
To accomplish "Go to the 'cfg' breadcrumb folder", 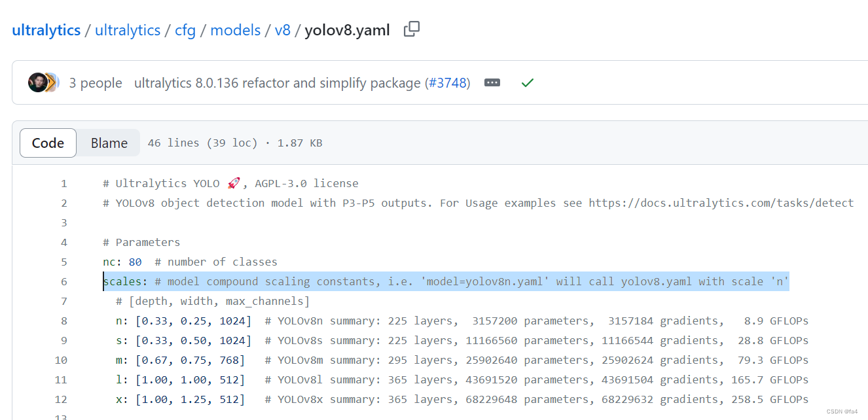I will tap(185, 30).
